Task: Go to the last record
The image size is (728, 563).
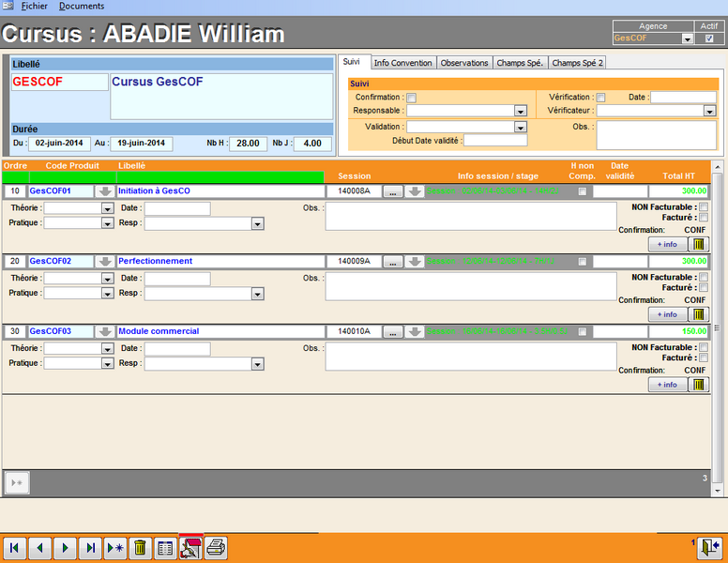Action: pos(90,548)
